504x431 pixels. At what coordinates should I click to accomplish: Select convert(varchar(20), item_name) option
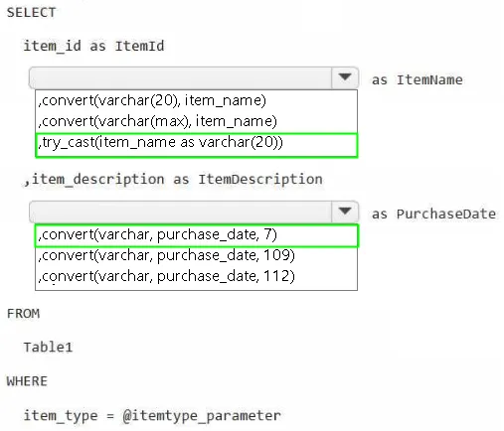196,100
